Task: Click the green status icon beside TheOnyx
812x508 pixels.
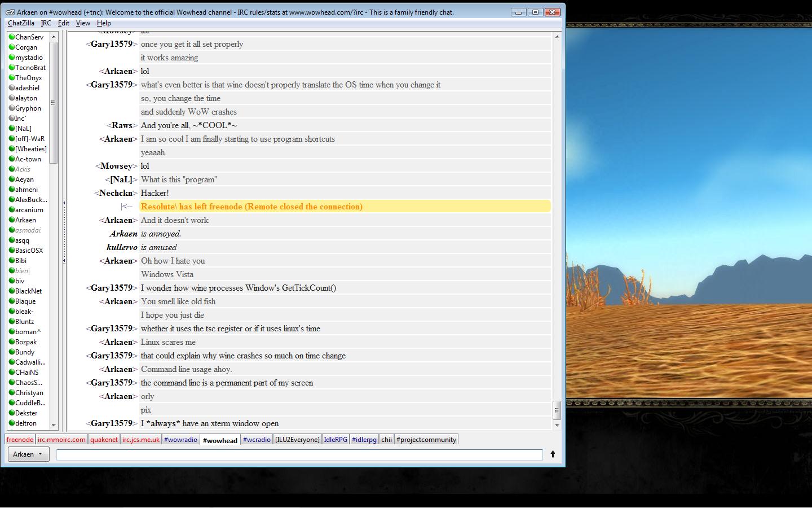Action: 12,78
